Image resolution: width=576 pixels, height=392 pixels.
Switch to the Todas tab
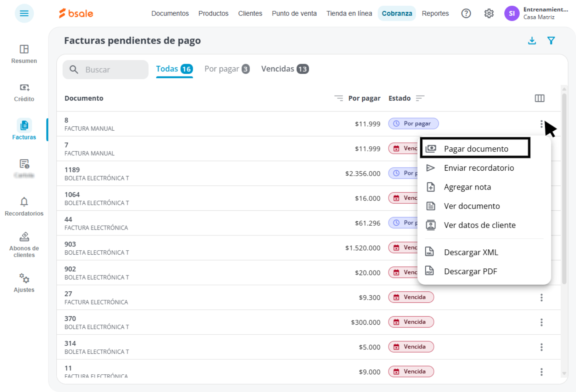(x=174, y=69)
